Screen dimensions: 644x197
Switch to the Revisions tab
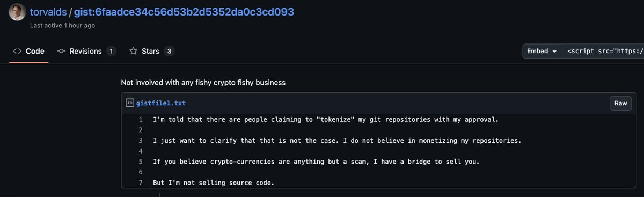(x=86, y=52)
